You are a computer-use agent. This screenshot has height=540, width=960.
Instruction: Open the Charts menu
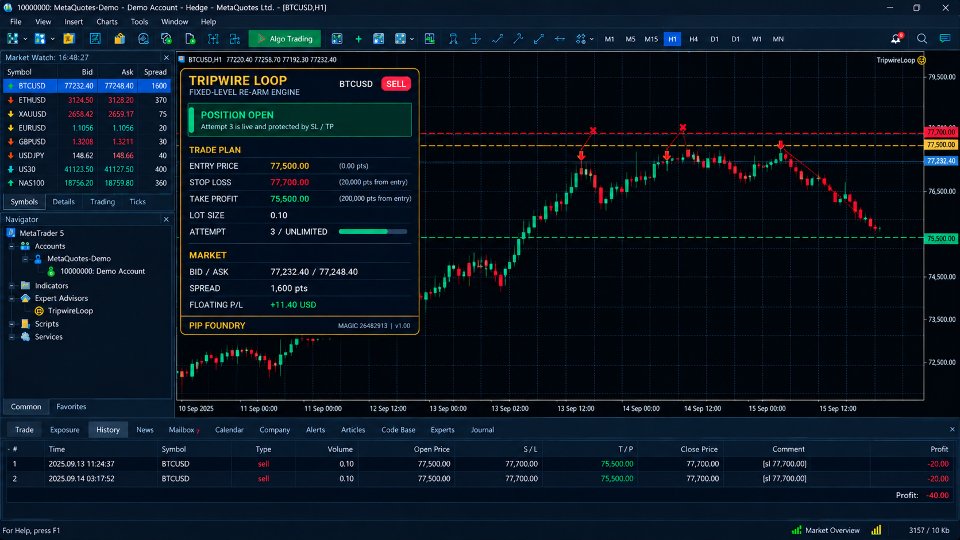coord(107,21)
